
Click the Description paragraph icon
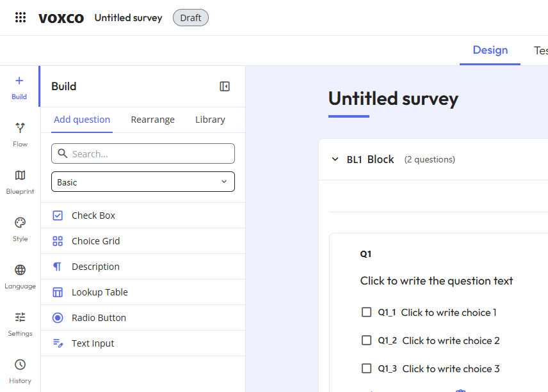pos(58,267)
